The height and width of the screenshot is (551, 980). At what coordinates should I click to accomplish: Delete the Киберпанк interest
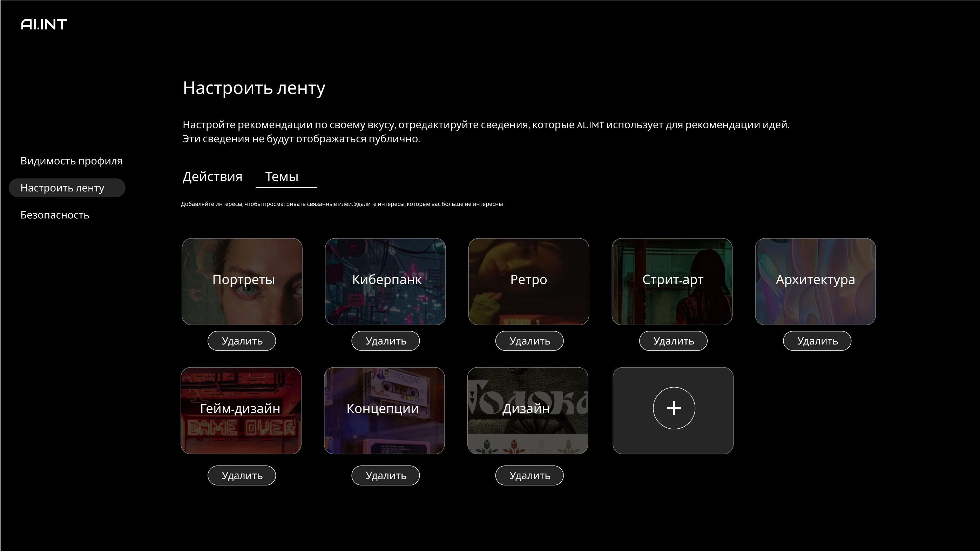[x=385, y=341]
